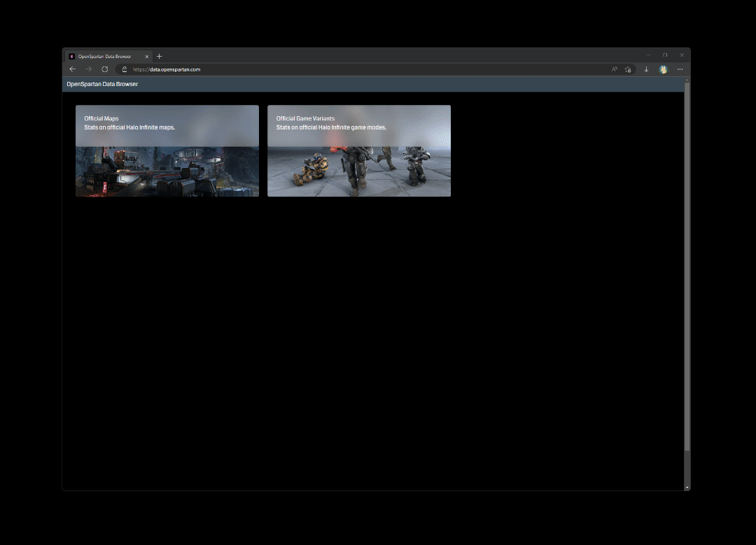Click the scrollbar down arrow

coord(687,488)
